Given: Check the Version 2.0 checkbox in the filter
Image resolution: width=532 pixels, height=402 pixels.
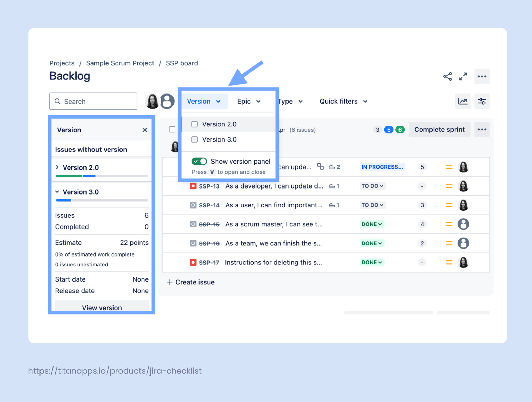Looking at the screenshot, I should coord(195,124).
